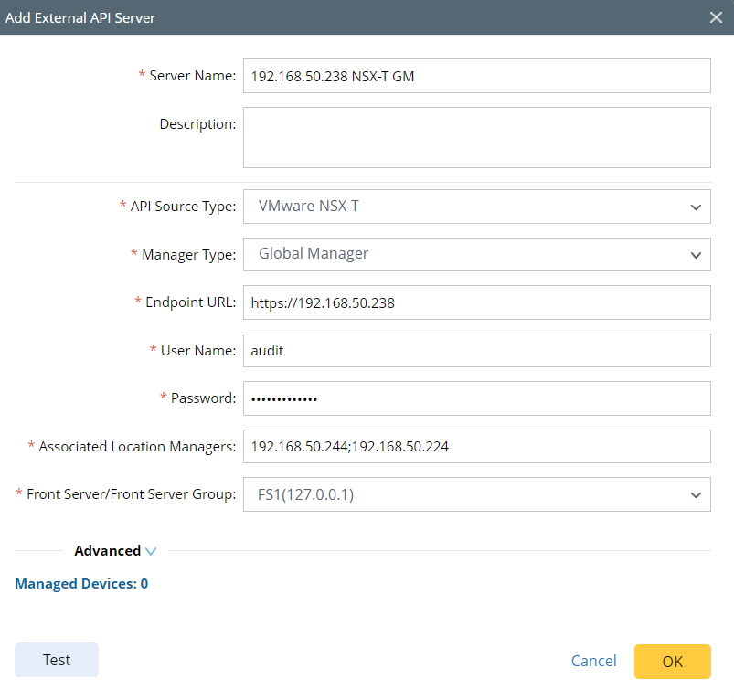Viewport: 734px width, 700px height.
Task: Click the API Source Type chevron arrow
Action: (x=696, y=207)
